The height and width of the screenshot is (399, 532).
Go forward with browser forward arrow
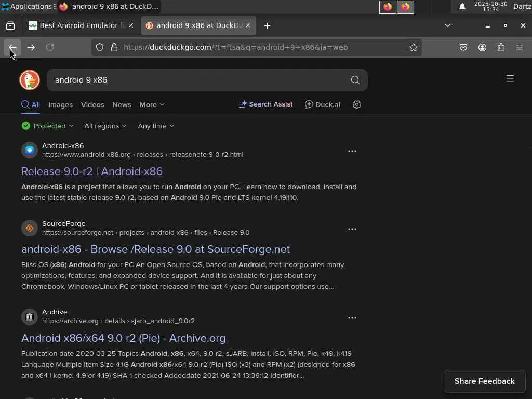click(31, 47)
